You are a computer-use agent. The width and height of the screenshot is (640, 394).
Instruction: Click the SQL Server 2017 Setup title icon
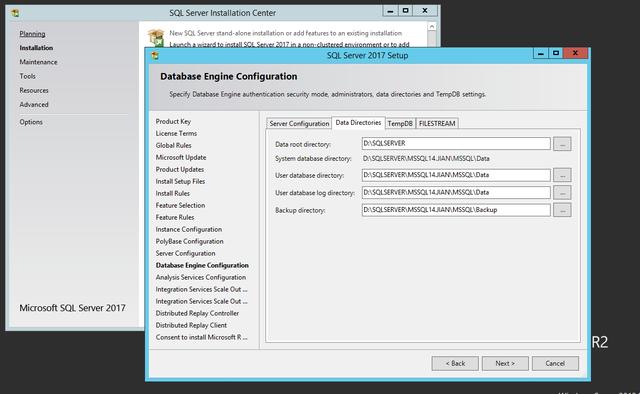pos(155,55)
